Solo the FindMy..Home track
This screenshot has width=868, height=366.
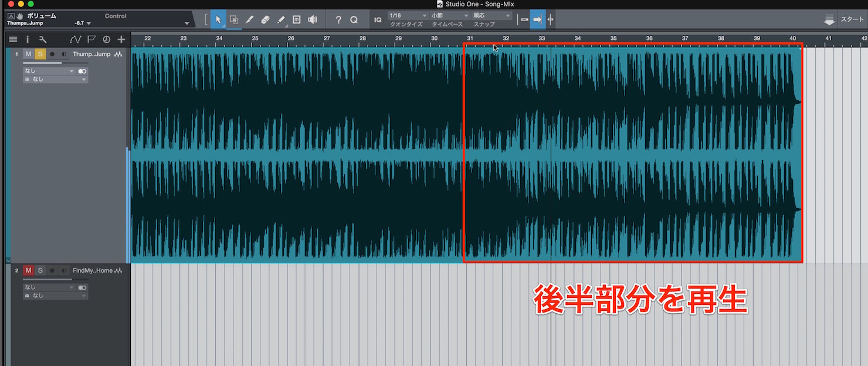tap(40, 271)
